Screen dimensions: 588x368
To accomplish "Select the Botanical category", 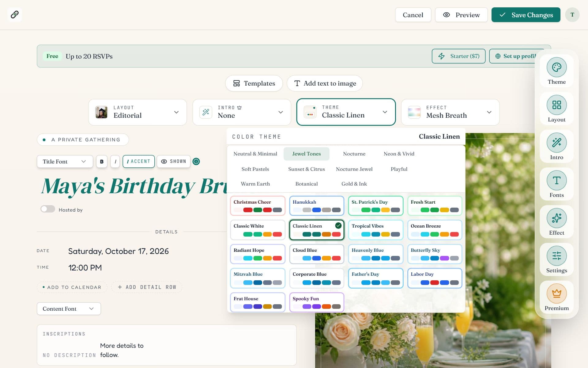I will point(307,184).
